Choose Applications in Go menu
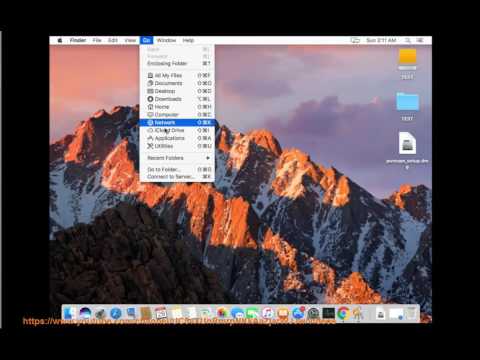The height and width of the screenshot is (360, 480). coord(177,138)
